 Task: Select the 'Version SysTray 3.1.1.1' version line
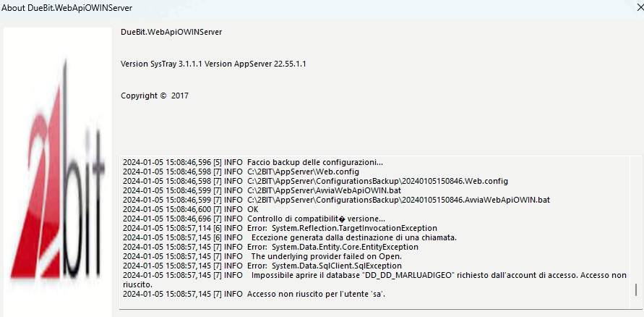click(213, 64)
